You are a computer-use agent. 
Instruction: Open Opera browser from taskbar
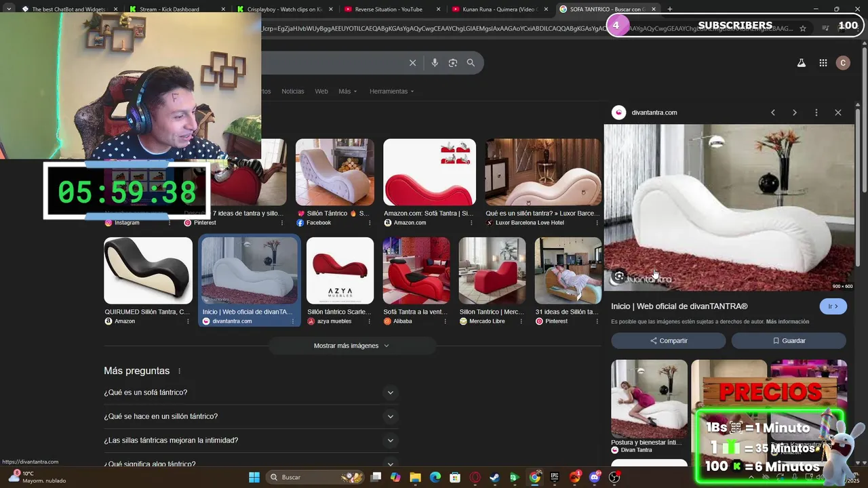click(475, 477)
